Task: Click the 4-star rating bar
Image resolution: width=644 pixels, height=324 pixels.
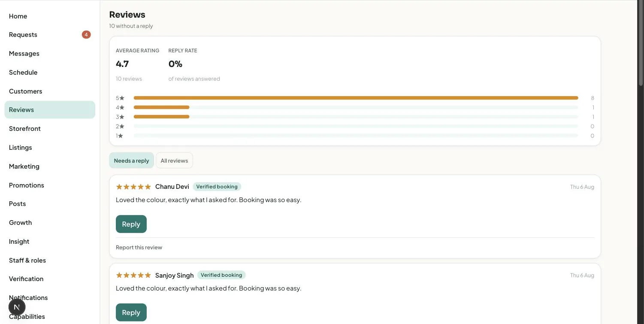Action: coord(356,107)
